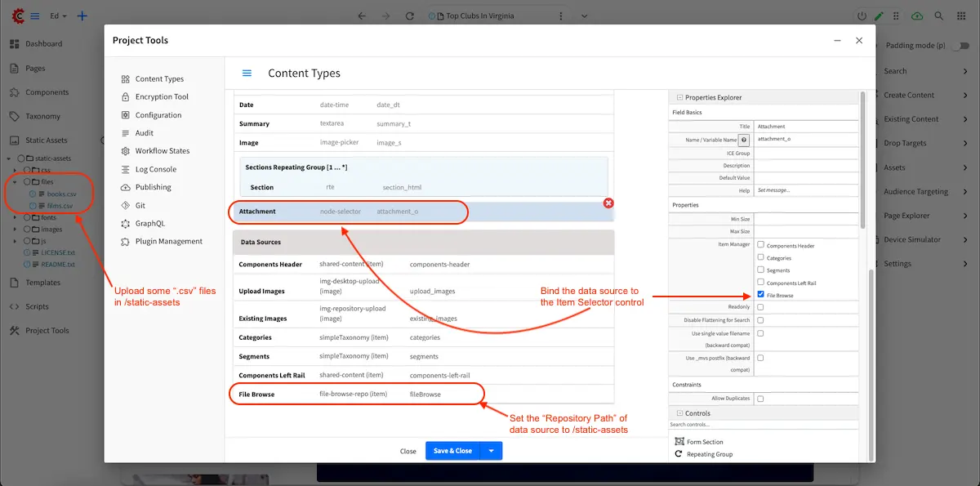Toggle the Padding mode switch

pyautogui.click(x=960, y=46)
